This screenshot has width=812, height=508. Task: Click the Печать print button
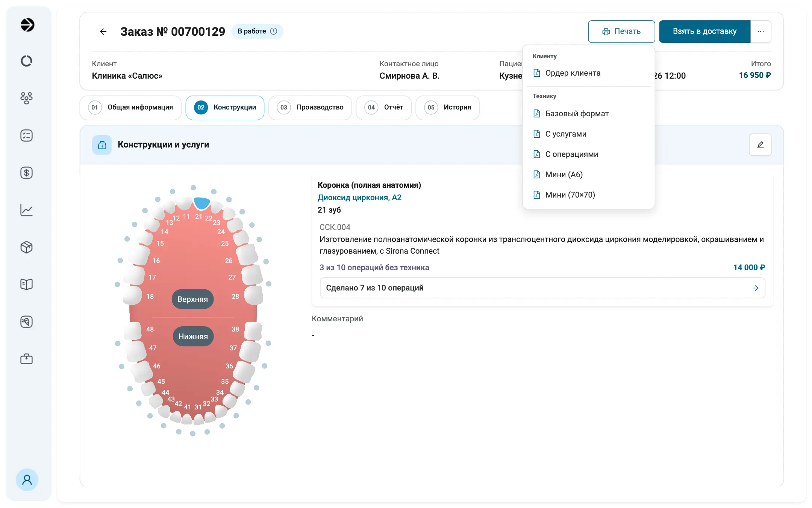pyautogui.click(x=621, y=32)
